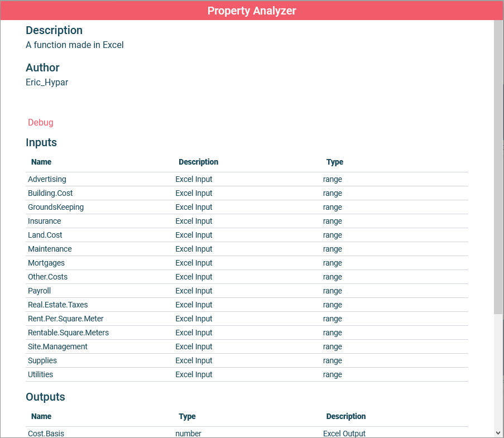
Task: Click the Inputs section heading
Action: click(41, 142)
